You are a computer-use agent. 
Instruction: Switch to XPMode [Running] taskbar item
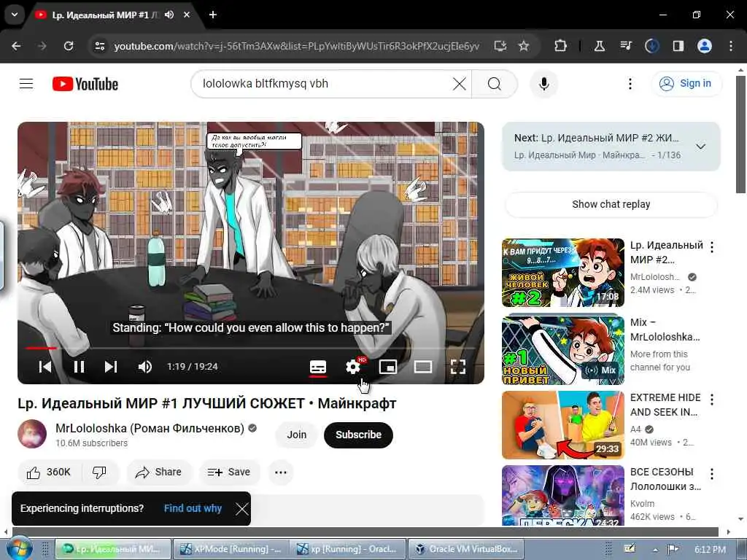coord(231,549)
